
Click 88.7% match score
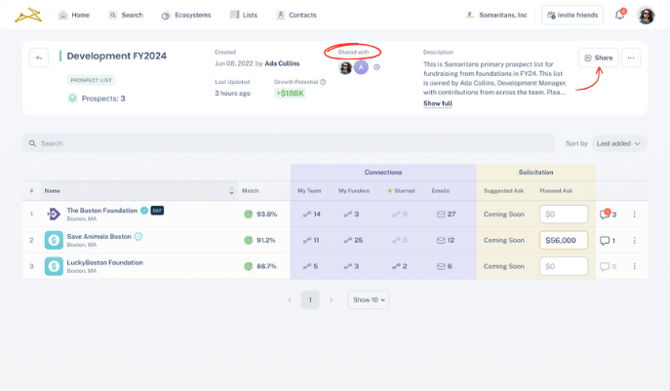click(260, 266)
